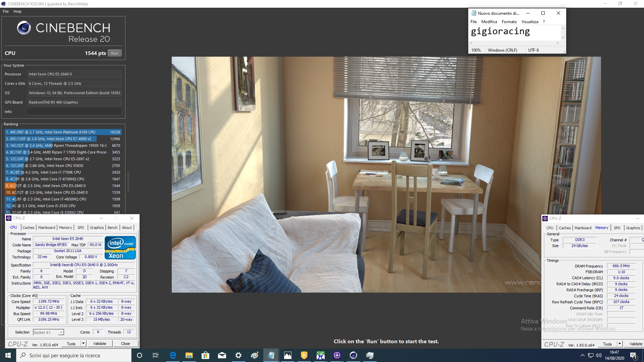
Task: Click CPU-Z icon in right window title bar
Action: point(545,219)
